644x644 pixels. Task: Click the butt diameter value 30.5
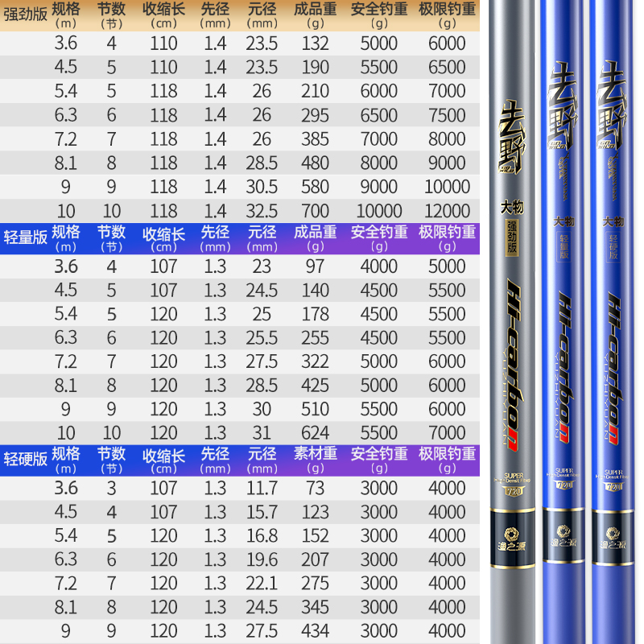click(262, 187)
